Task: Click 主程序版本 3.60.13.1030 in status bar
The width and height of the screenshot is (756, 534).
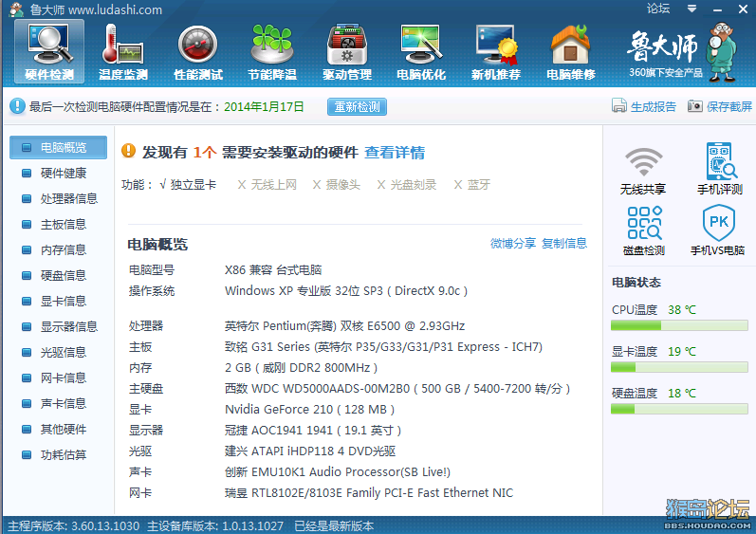Action: 74,526
